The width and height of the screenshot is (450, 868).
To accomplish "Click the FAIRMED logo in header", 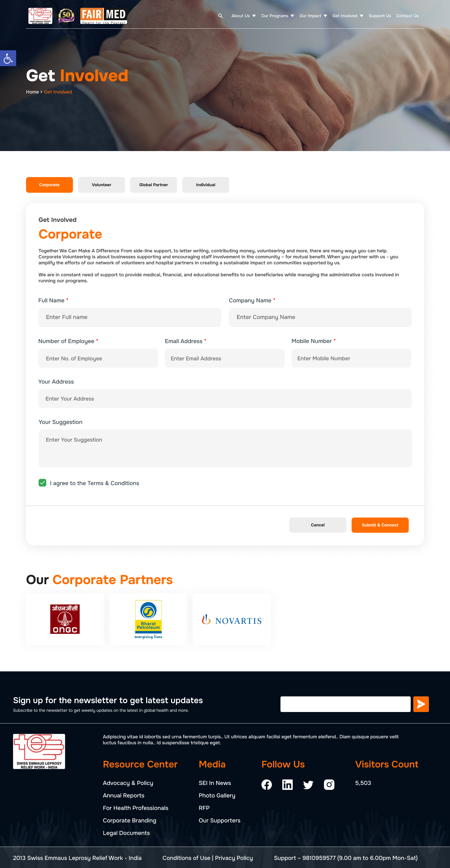I will [103, 16].
